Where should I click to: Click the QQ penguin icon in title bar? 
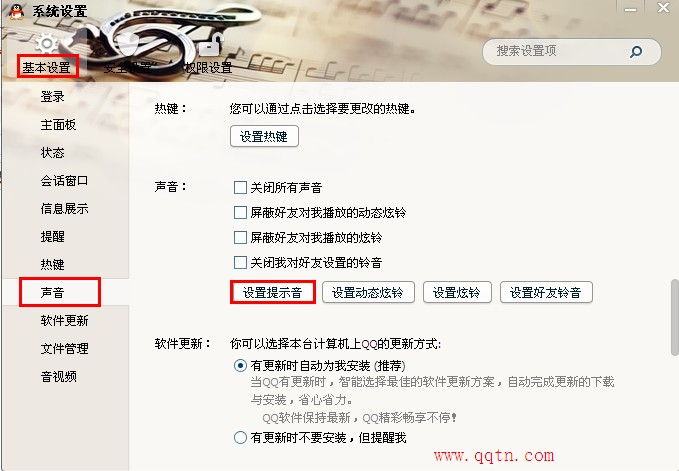click(x=16, y=11)
